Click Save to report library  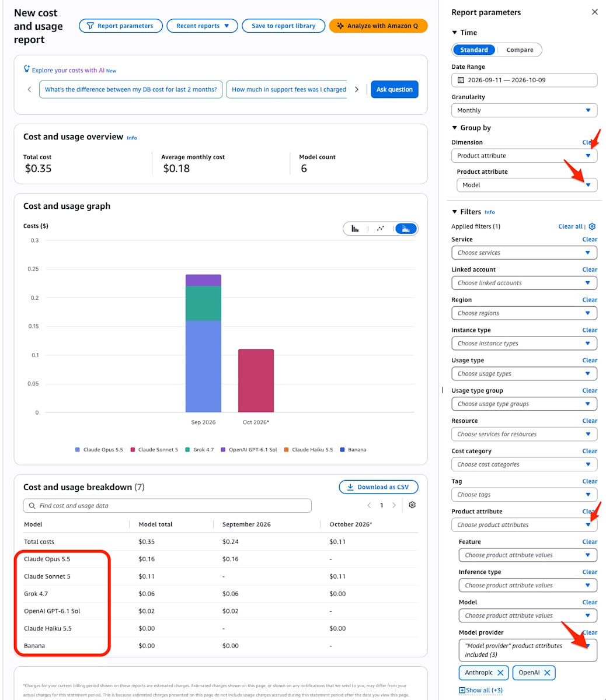coord(283,26)
